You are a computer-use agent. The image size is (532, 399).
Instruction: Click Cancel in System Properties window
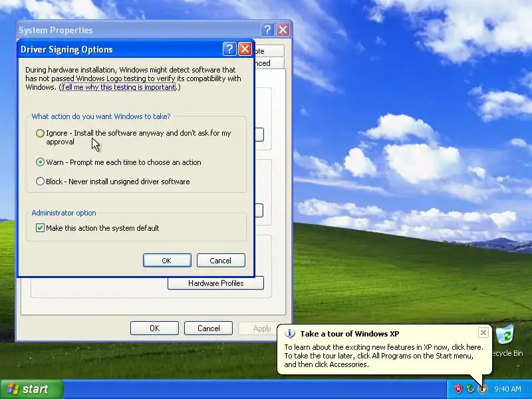208,328
